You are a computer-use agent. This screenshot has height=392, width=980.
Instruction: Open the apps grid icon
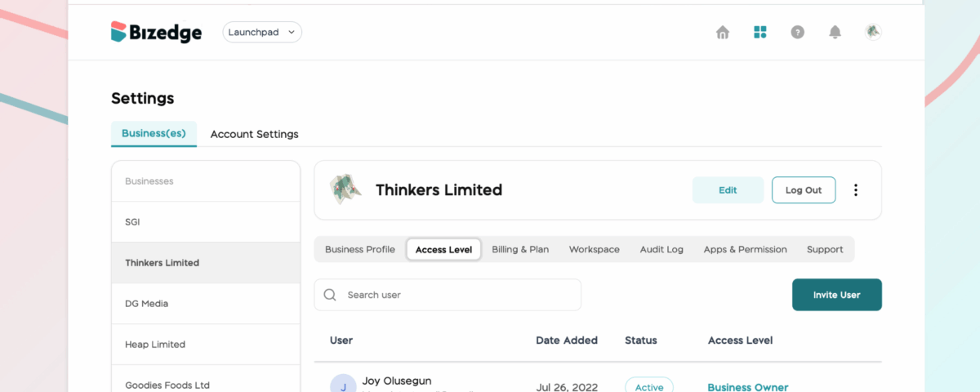pos(760,32)
